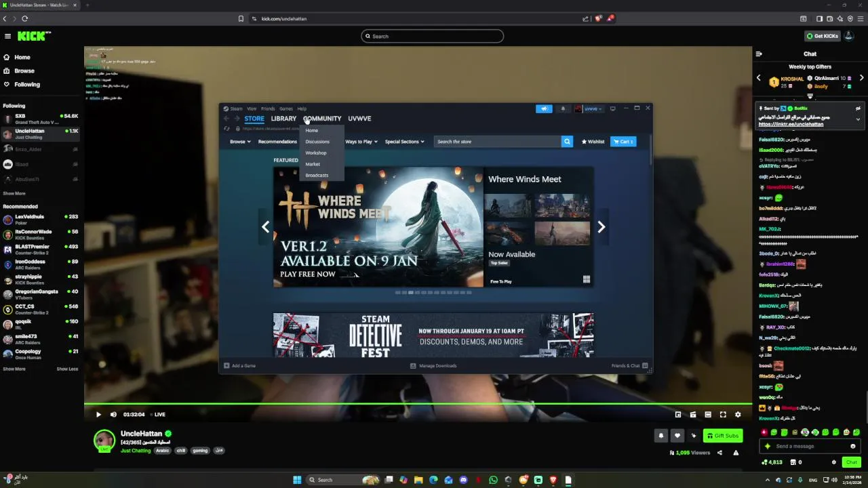The height and width of the screenshot is (488, 868).
Task: Go to Following in the sidebar
Action: click(x=27, y=84)
